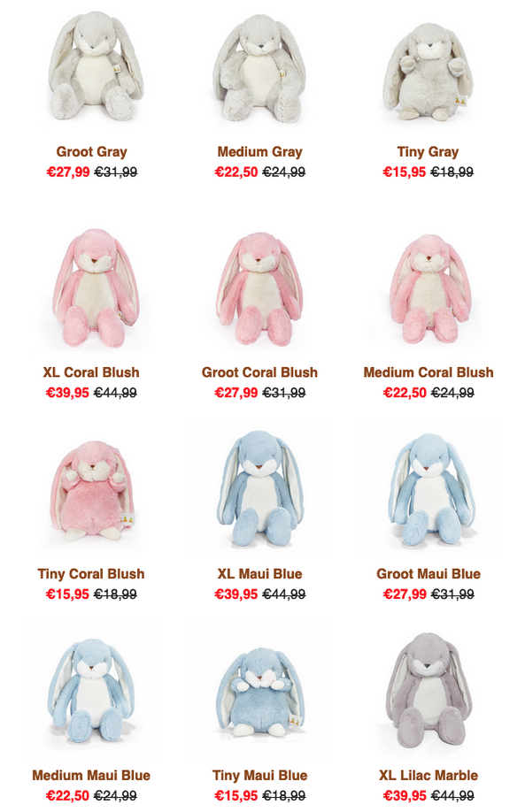Open the Medium Coral Blush title link
Viewport: 525px width, 812px height.
click(x=428, y=372)
